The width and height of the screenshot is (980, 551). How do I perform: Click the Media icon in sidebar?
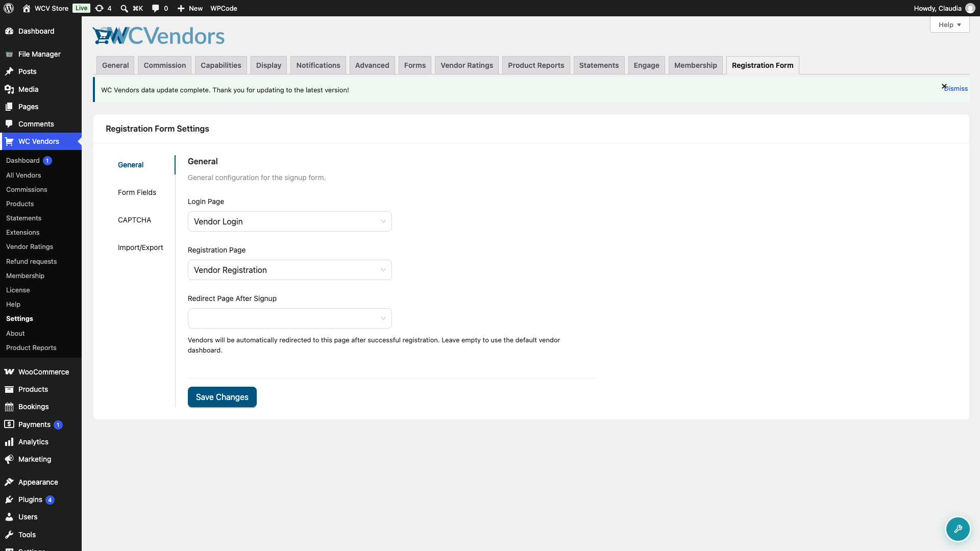[x=9, y=89]
